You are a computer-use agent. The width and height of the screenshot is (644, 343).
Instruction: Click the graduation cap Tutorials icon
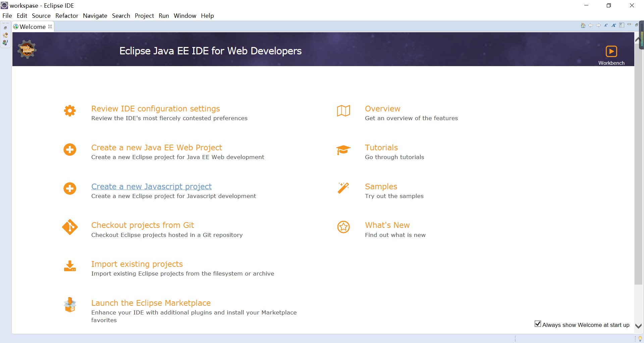343,150
